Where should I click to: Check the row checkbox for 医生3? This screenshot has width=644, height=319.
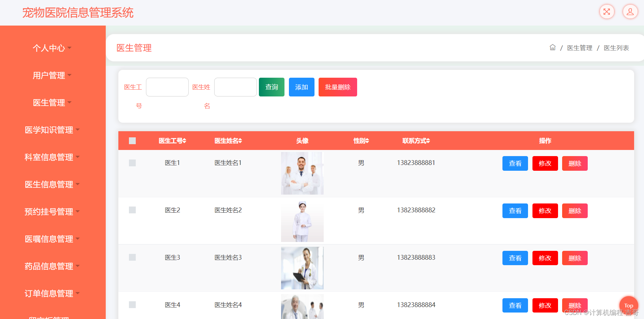(x=132, y=257)
